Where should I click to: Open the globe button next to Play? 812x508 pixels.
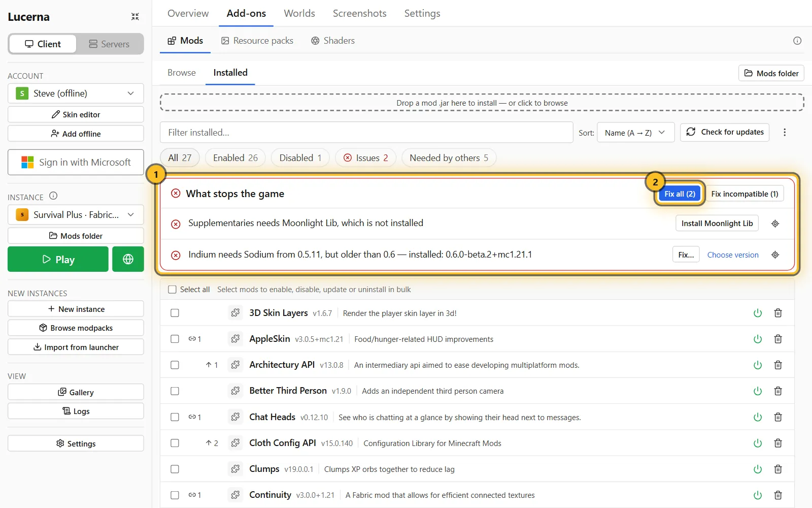point(128,259)
